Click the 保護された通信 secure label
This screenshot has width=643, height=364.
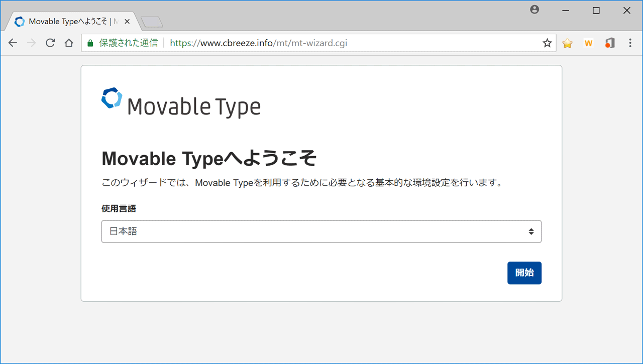point(129,43)
